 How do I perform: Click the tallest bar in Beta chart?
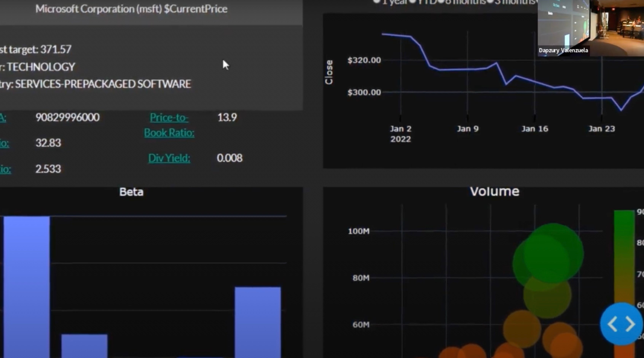[x=26, y=287]
